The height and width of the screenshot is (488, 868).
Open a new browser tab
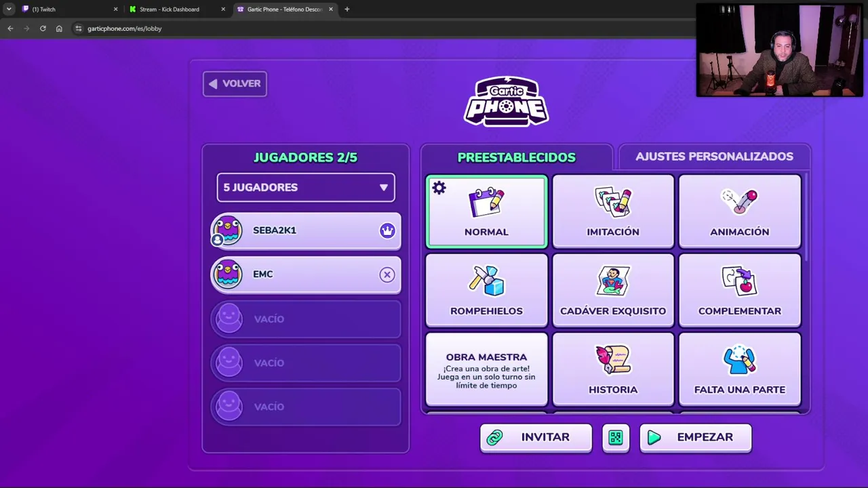(347, 9)
